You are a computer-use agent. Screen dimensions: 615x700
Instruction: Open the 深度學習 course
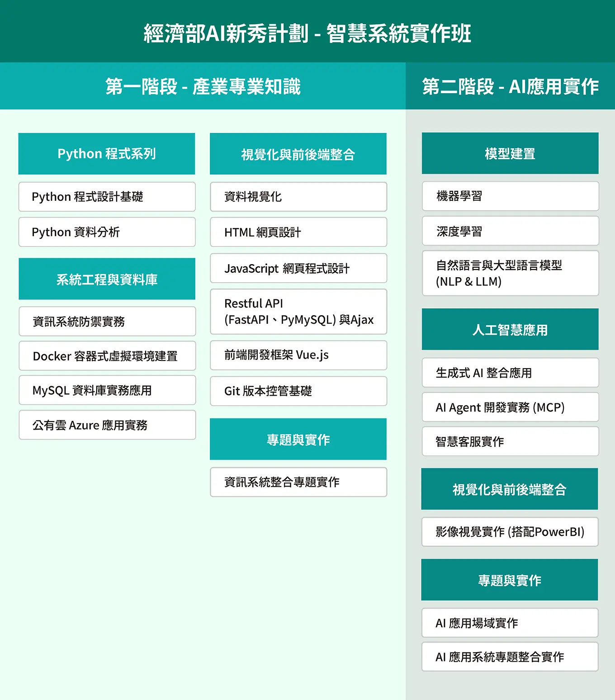click(x=510, y=231)
